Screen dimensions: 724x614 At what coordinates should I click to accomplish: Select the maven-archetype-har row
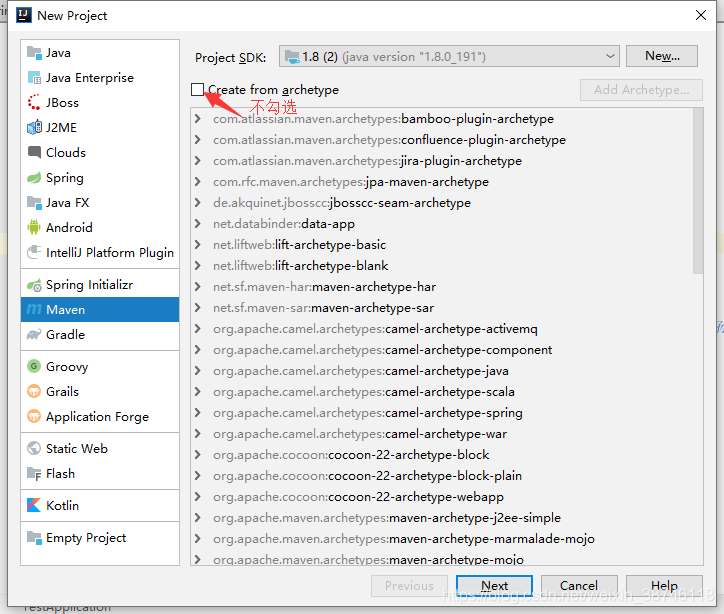pyautogui.click(x=441, y=287)
